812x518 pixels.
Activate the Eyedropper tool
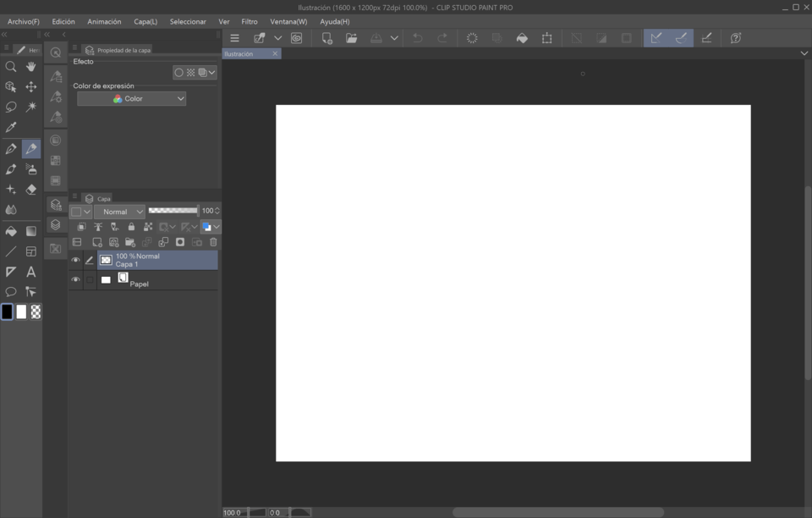pyautogui.click(x=9, y=127)
